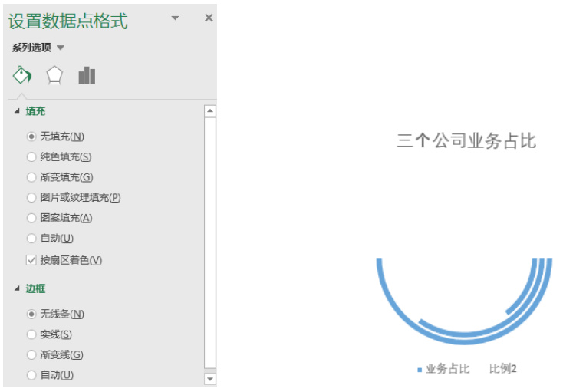Select the outer blue doughnut ring

pos(464,341)
